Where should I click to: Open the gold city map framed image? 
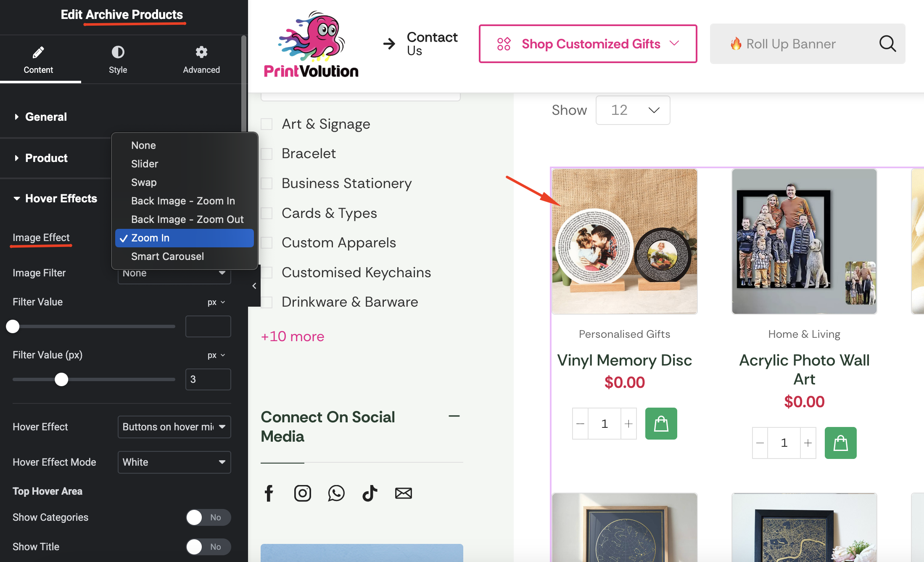(804, 528)
